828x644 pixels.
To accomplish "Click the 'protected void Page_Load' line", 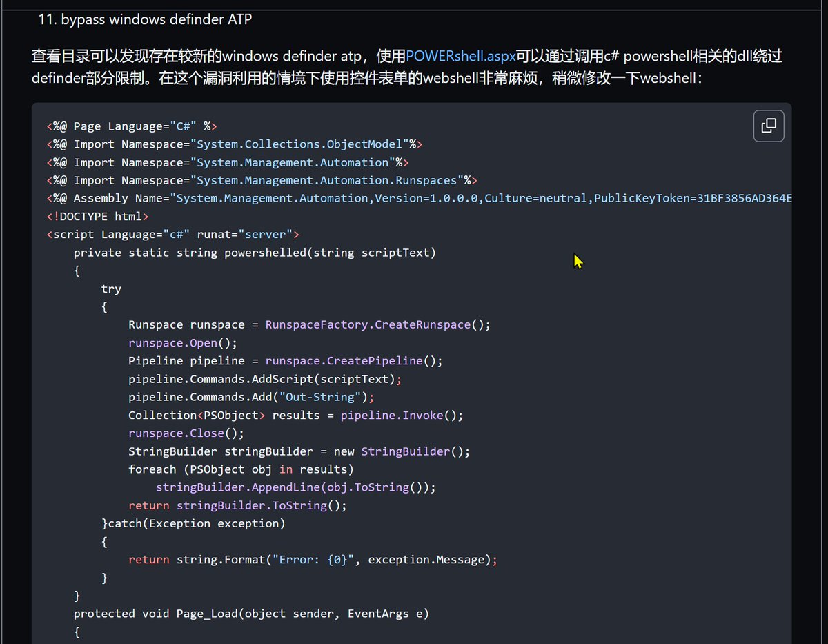I will coord(251,614).
